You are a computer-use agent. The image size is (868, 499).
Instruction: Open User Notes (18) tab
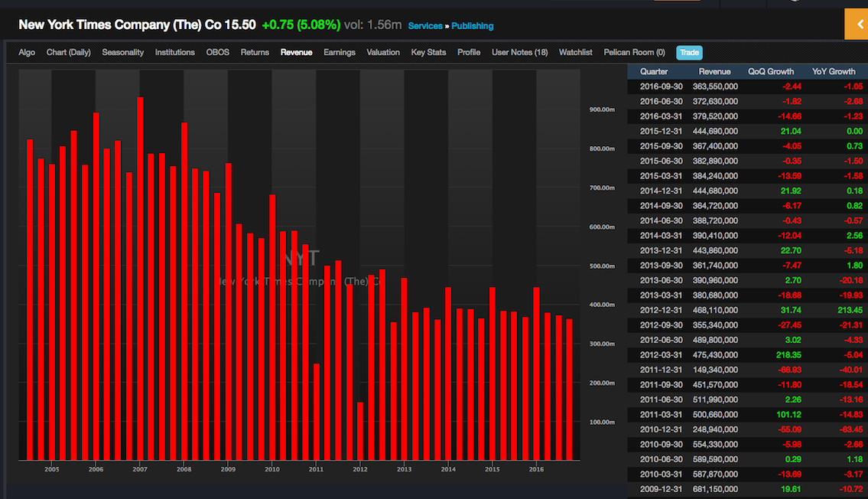520,52
